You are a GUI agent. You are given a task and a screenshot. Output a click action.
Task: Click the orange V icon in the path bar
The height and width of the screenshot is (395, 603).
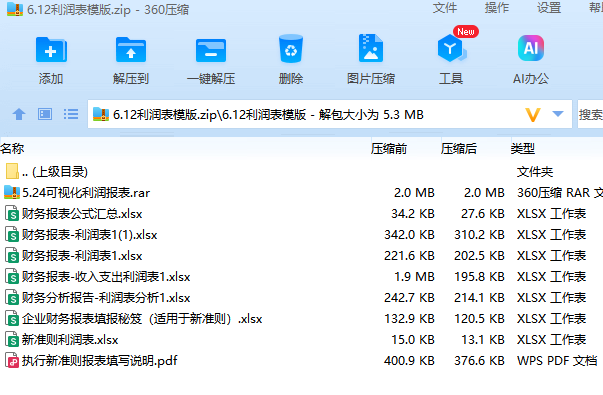click(x=533, y=115)
